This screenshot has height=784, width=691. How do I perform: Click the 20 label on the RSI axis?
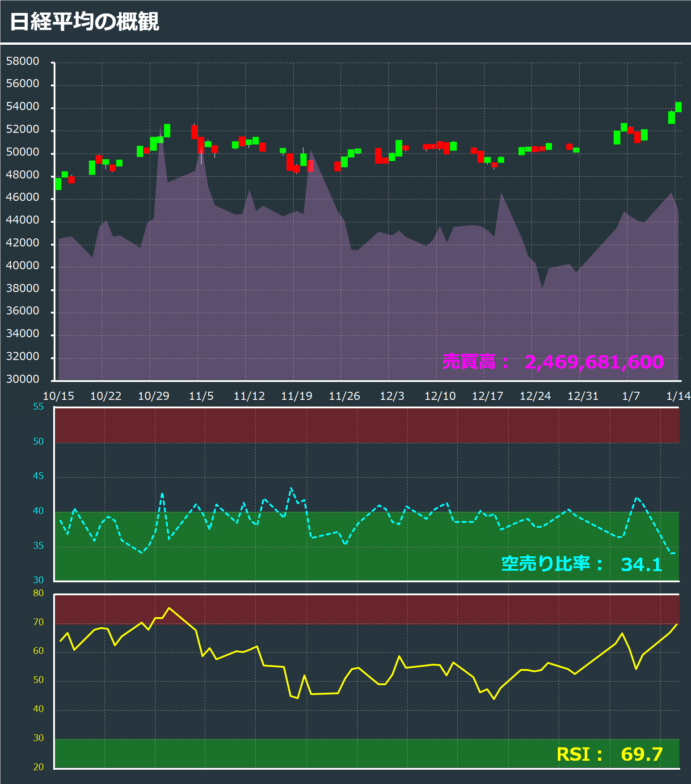(38, 767)
